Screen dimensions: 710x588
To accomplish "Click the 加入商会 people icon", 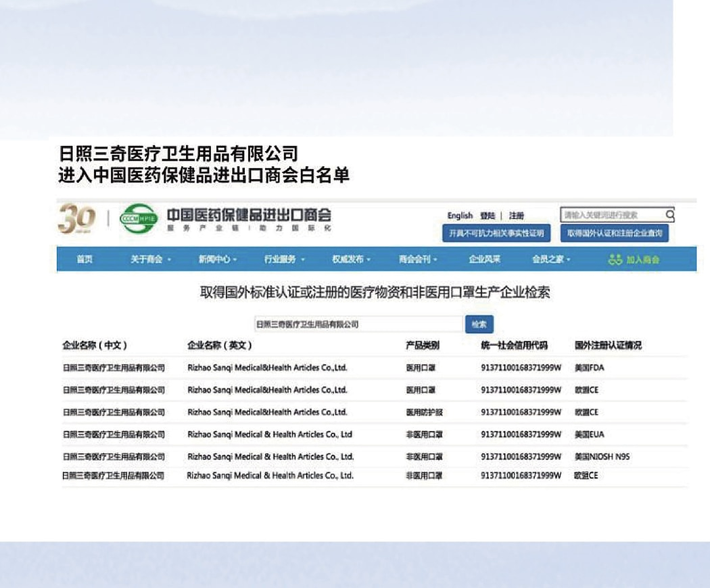I will [x=615, y=260].
